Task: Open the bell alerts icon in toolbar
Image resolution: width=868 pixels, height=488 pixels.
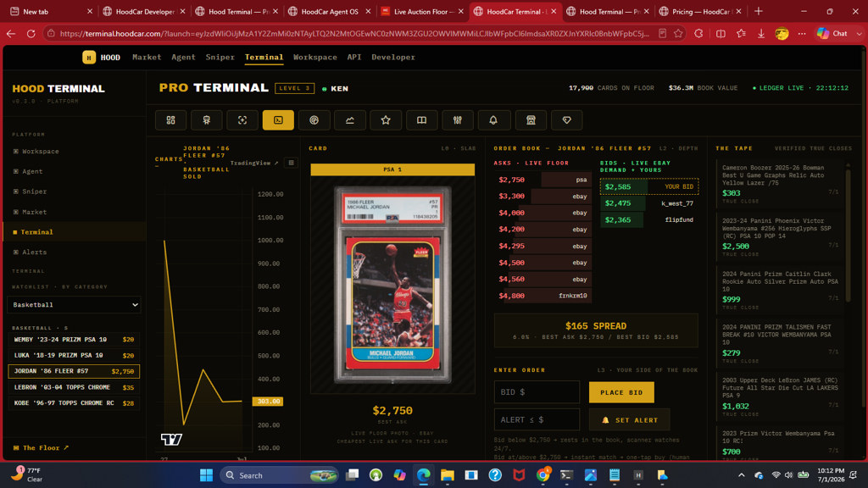Action: (493, 120)
